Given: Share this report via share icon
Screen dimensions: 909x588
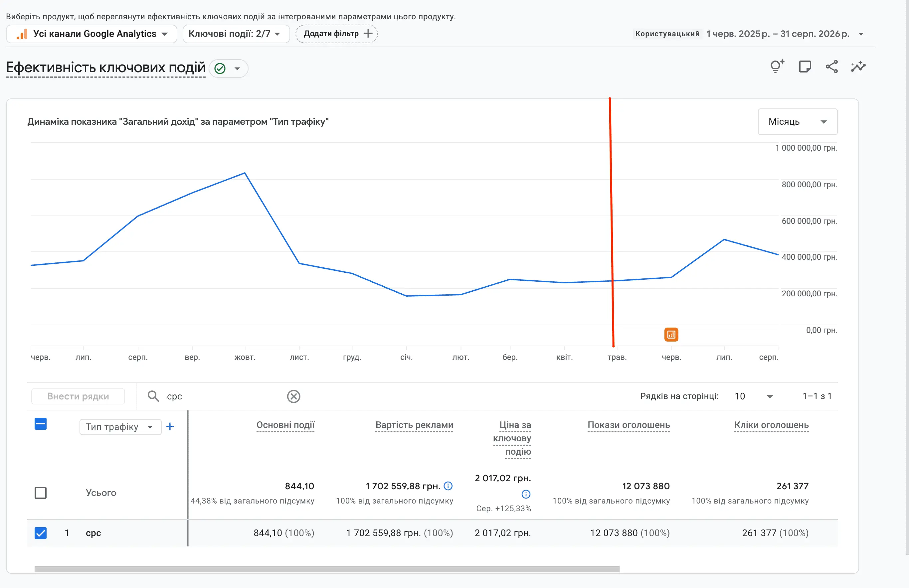Looking at the screenshot, I should point(831,67).
